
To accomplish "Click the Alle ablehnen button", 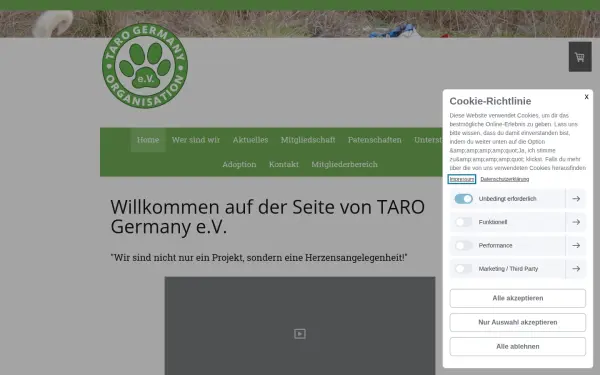I will coord(518,346).
